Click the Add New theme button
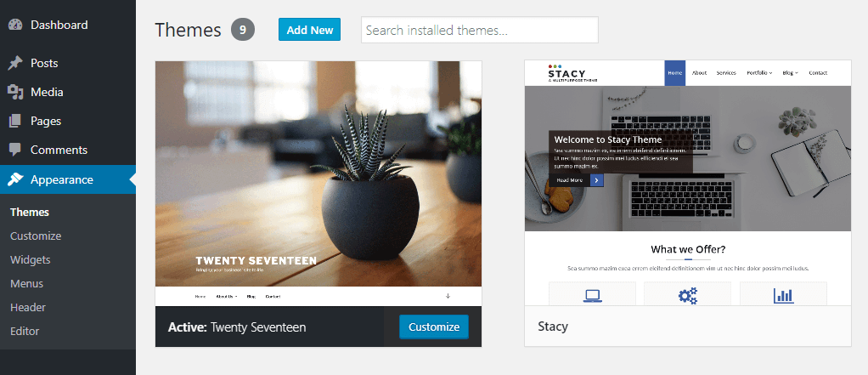 (x=309, y=30)
